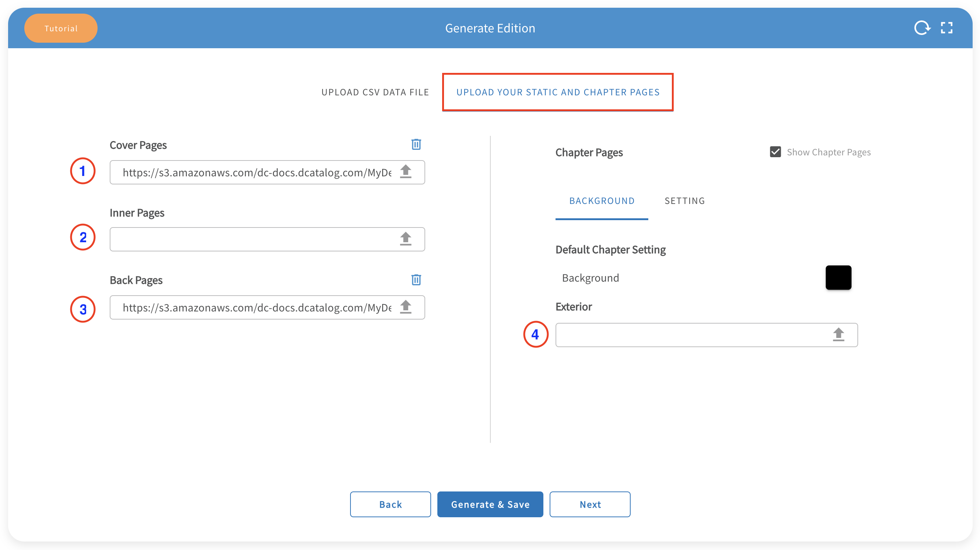Image resolution: width=980 pixels, height=550 pixels.
Task: Open the orange Tutorial button
Action: tap(61, 28)
